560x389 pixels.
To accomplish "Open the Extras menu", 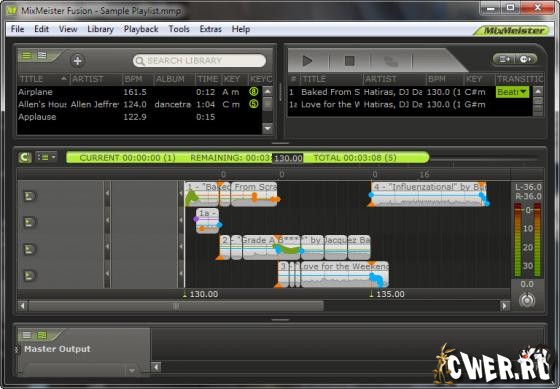I will [x=210, y=29].
